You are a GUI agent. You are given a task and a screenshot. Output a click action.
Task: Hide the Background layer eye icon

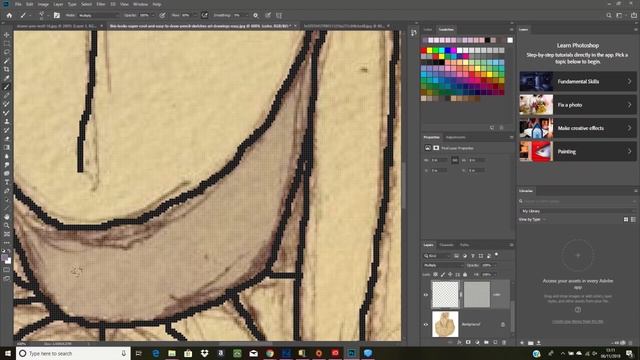426,324
